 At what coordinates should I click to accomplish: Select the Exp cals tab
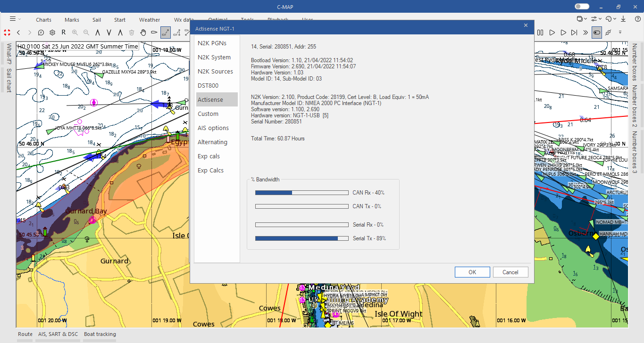pos(217,156)
